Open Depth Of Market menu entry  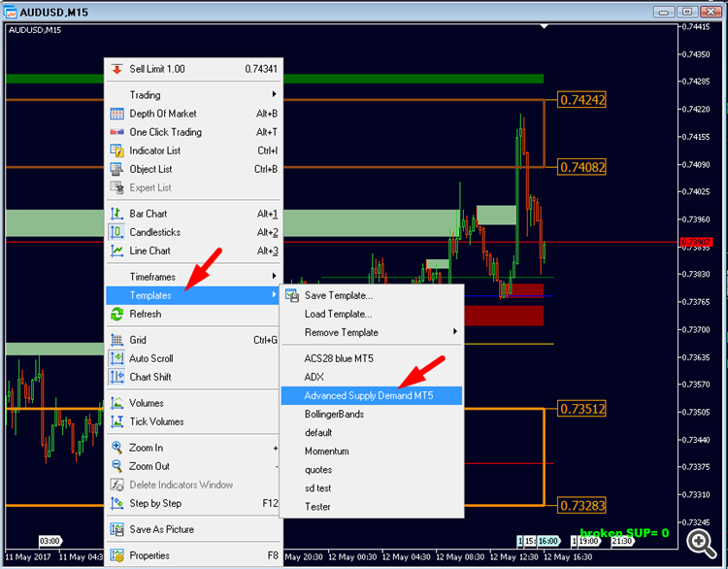[x=193, y=114]
